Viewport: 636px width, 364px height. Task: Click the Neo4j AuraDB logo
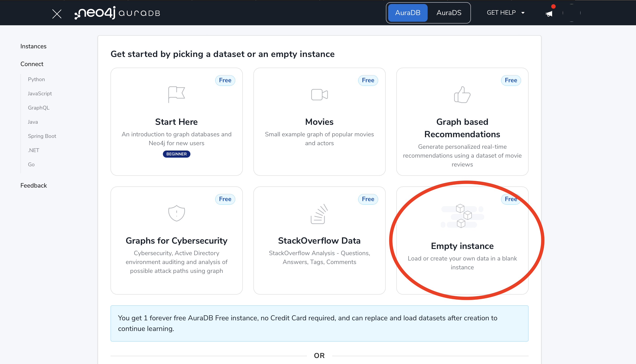pyautogui.click(x=117, y=13)
